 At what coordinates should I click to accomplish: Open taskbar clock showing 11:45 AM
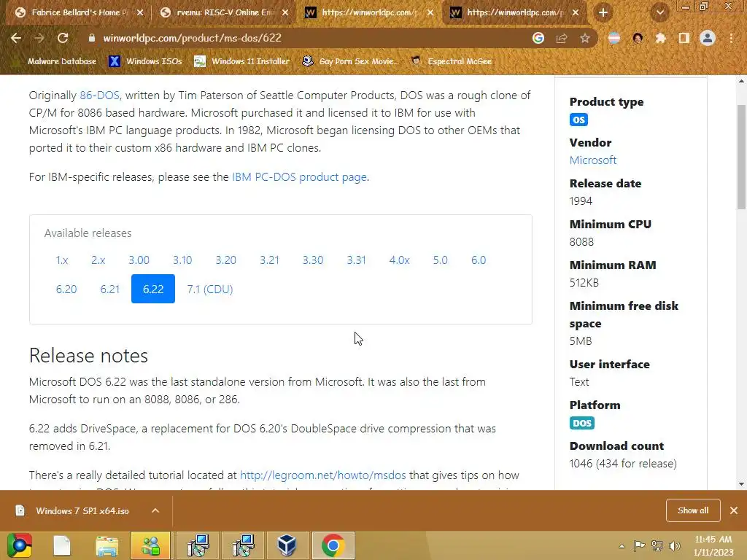713,545
